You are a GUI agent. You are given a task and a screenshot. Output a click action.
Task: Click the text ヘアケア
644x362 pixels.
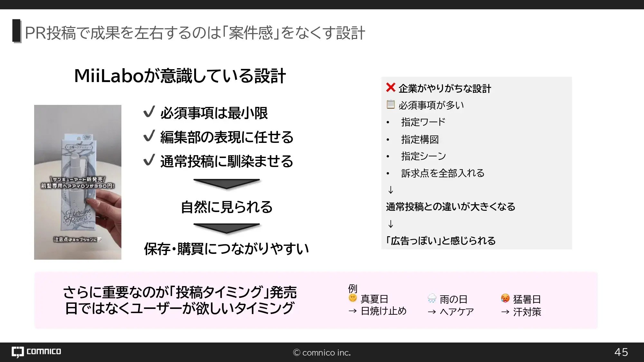(x=457, y=312)
